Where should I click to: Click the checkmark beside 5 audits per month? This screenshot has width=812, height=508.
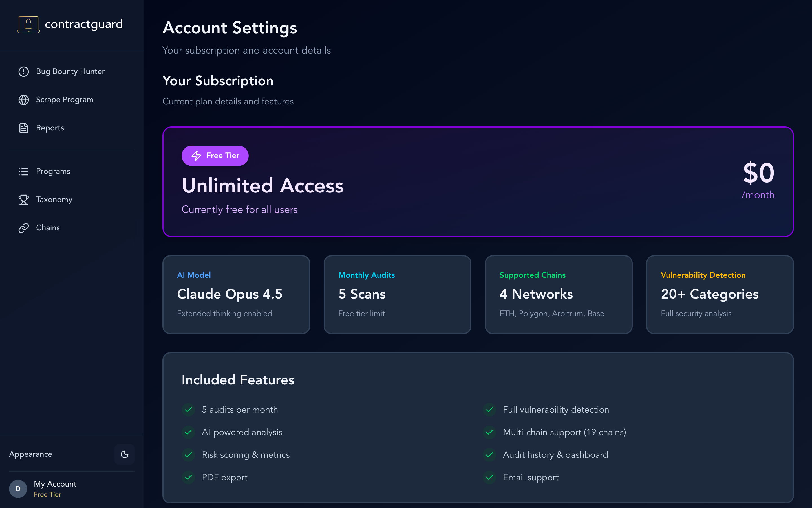[188, 410]
